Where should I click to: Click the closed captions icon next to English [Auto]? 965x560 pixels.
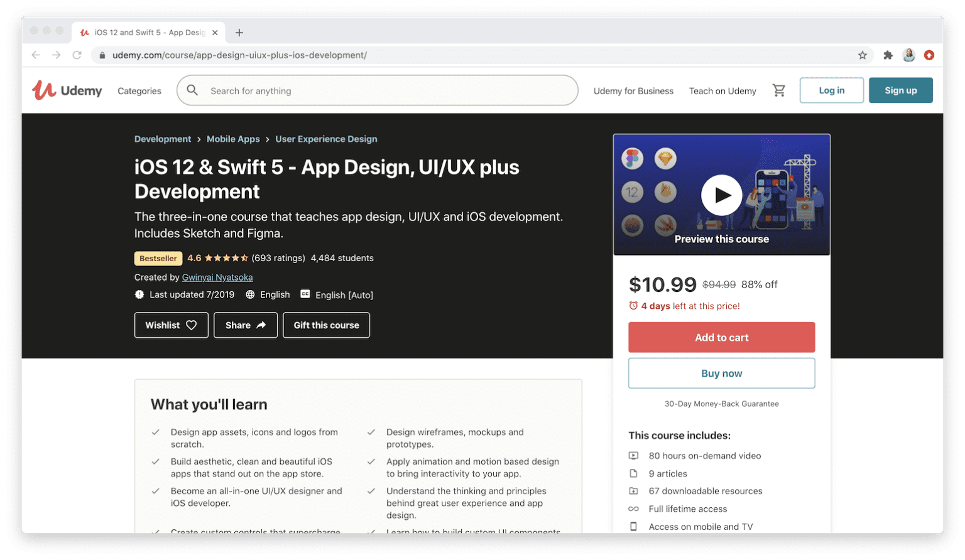305,294
